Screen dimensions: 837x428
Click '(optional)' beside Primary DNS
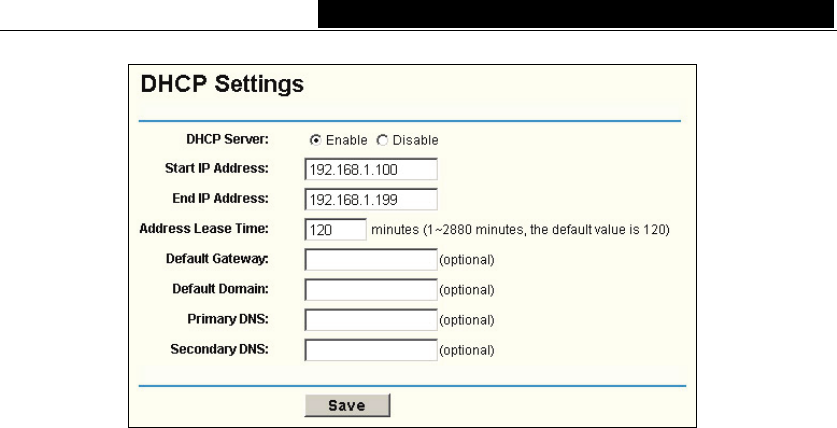point(467,321)
